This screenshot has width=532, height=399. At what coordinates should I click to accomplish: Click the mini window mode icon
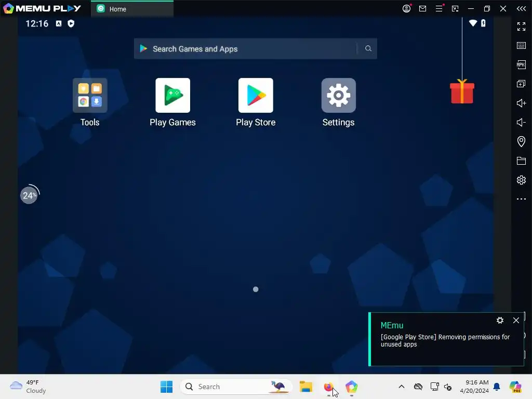tap(455, 8)
